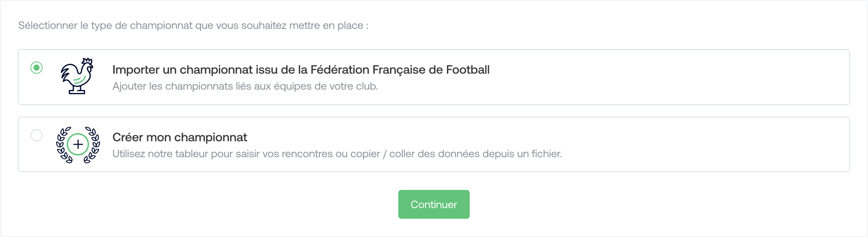Click the laurel wreath championship icon
868x237 pixels.
coord(78,145)
